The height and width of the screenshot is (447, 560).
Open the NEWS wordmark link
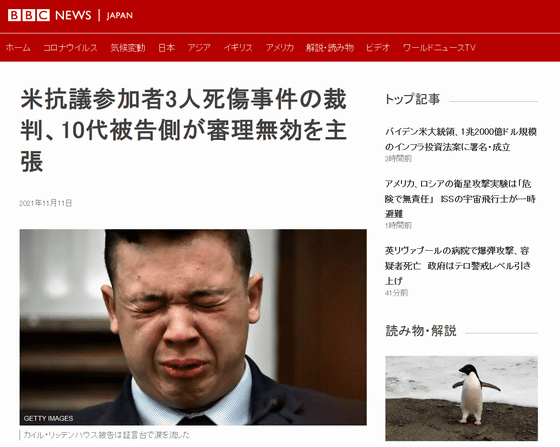click(73, 15)
